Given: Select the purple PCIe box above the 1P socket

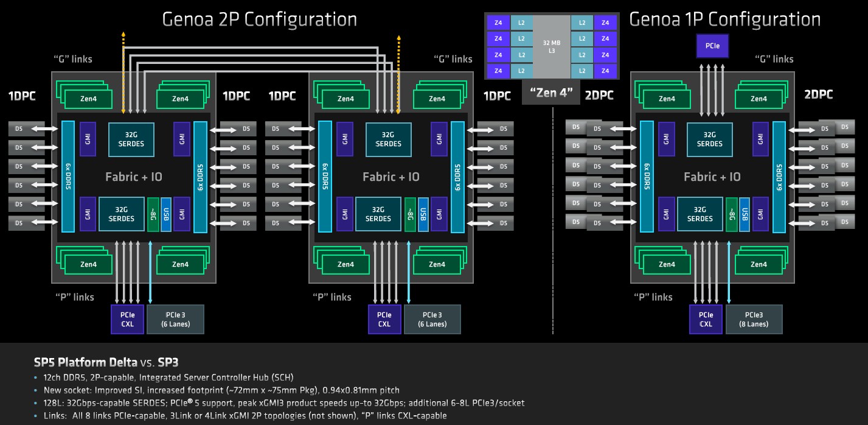Looking at the screenshot, I should [712, 46].
